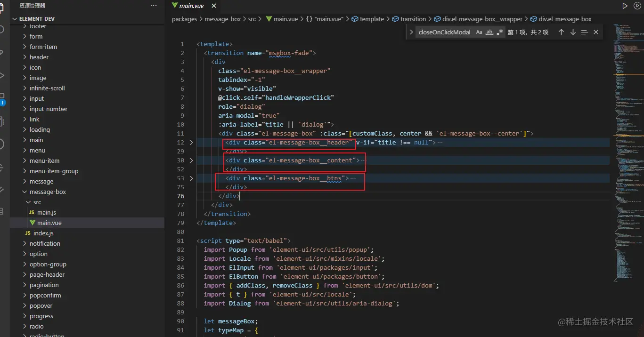Click the curly braces icon in the breadcrumb

(x=309, y=19)
